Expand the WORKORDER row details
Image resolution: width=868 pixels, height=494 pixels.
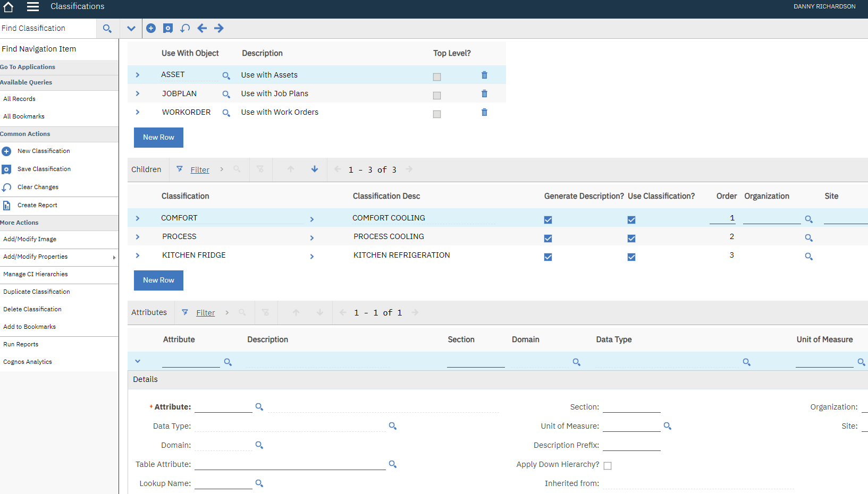click(138, 112)
